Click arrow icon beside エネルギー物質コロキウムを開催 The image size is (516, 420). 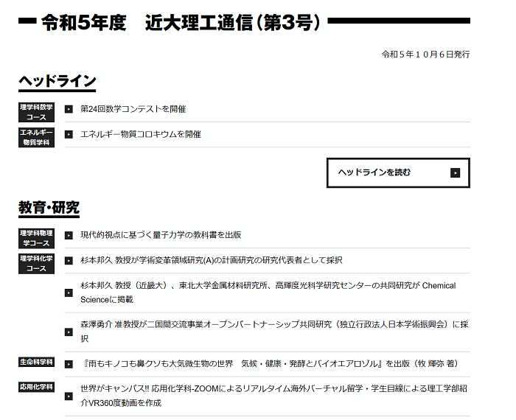[x=69, y=135]
